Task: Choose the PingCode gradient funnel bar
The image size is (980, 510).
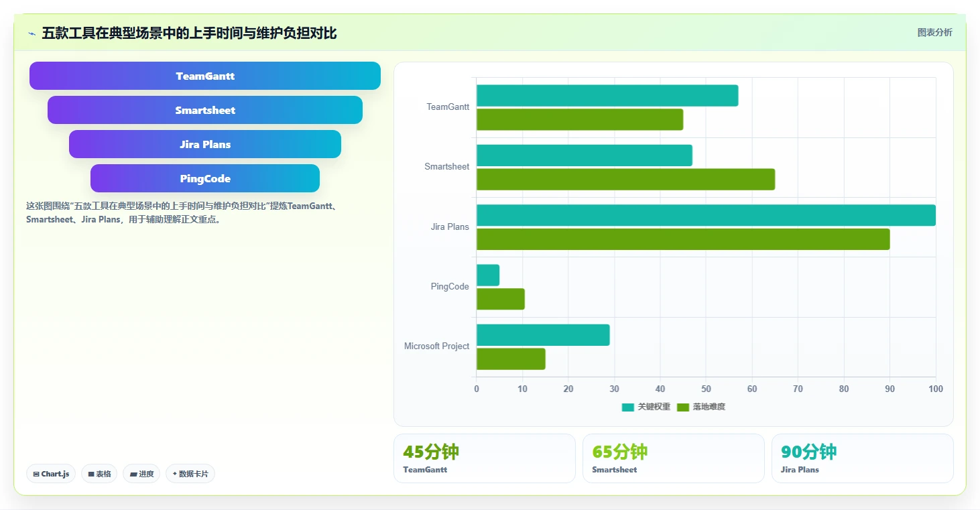Action: 205,178
